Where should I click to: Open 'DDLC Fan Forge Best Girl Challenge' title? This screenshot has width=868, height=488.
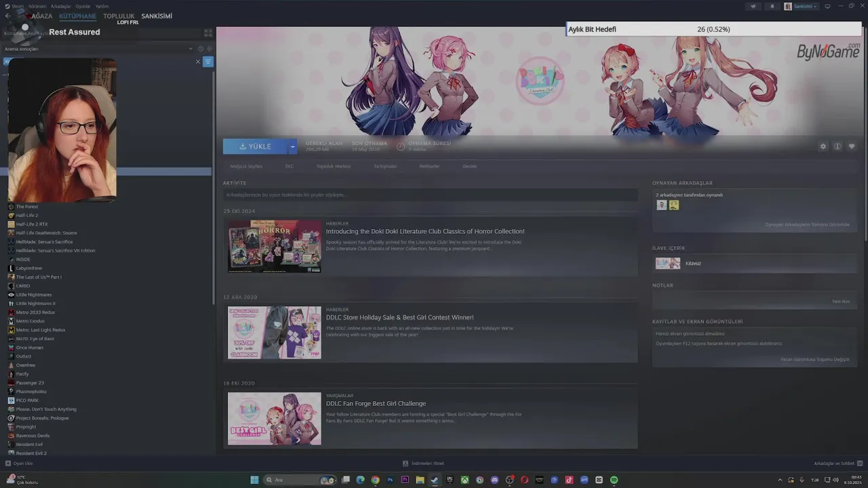pyautogui.click(x=376, y=403)
